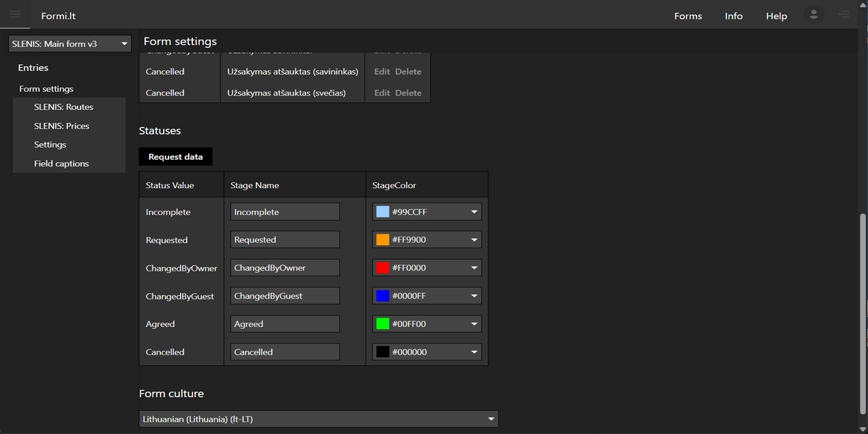
Task: Open the Forms menu
Action: pos(687,16)
